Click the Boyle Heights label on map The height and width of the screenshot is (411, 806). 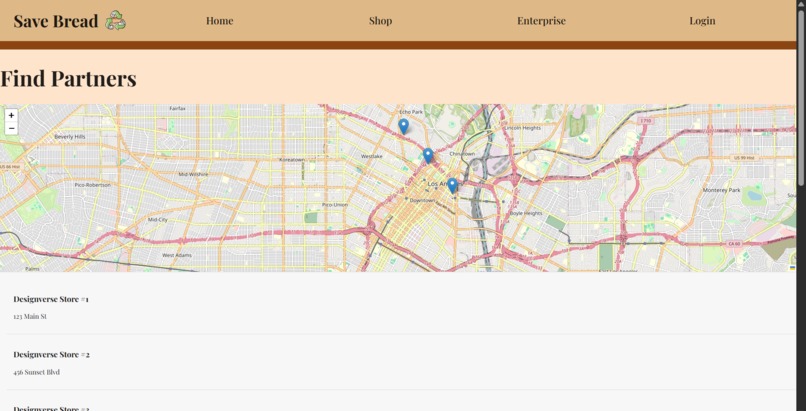click(x=526, y=213)
